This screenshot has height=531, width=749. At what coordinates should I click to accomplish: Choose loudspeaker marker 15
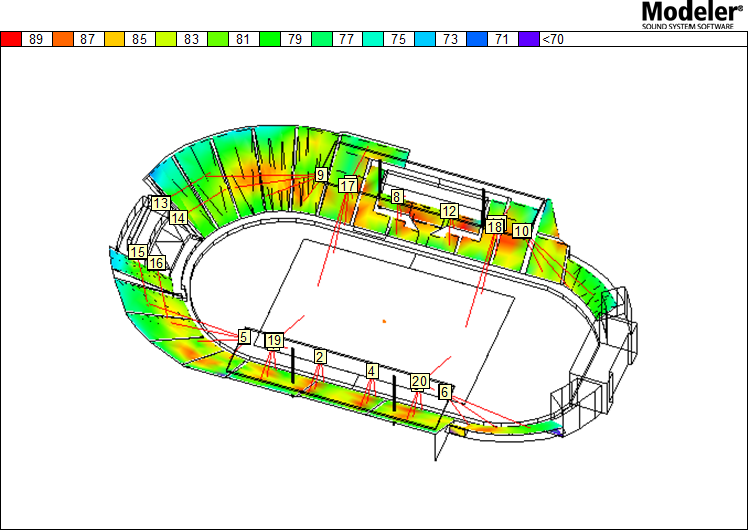pyautogui.click(x=138, y=252)
